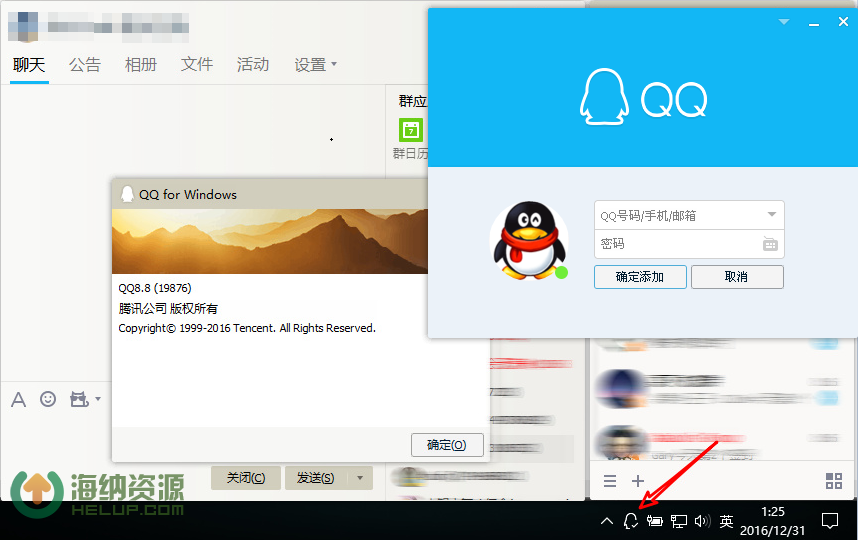Click the 腾讯公司 版权所有 text
The height and width of the screenshot is (540, 858).
pyautogui.click(x=168, y=309)
